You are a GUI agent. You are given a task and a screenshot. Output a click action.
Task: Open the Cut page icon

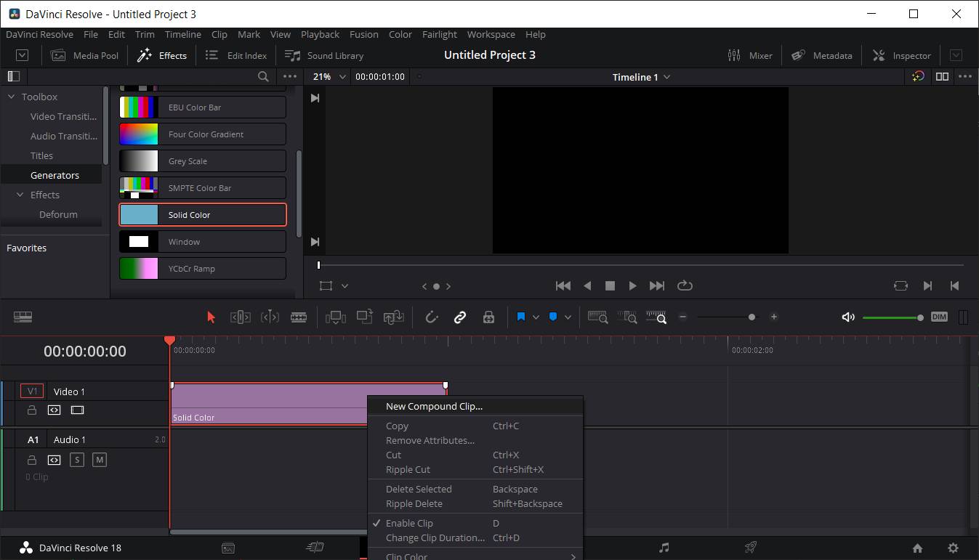pos(315,548)
